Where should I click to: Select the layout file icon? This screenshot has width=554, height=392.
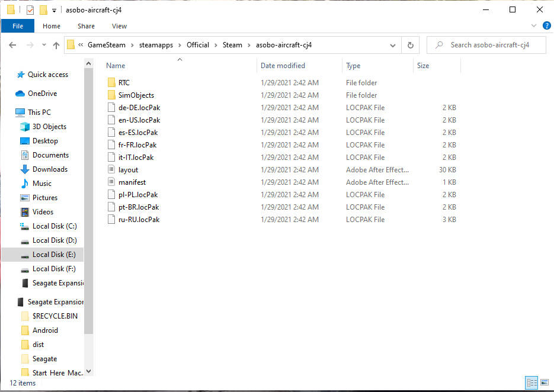111,169
